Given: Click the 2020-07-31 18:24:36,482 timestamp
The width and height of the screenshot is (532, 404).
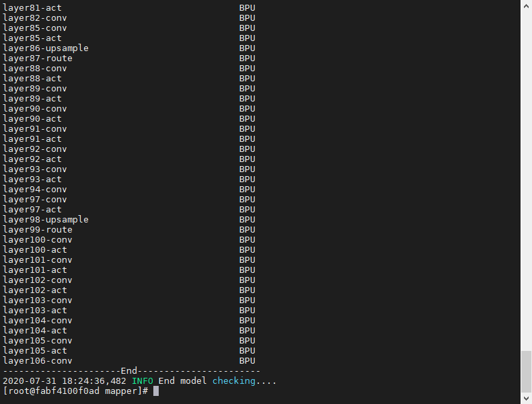Looking at the screenshot, I should coord(65,381).
